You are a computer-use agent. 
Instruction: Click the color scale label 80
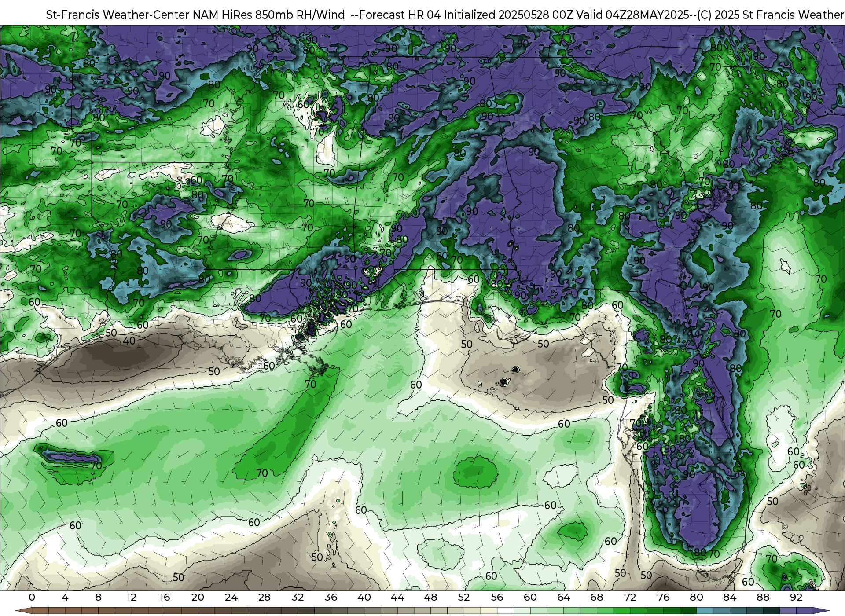(x=696, y=598)
